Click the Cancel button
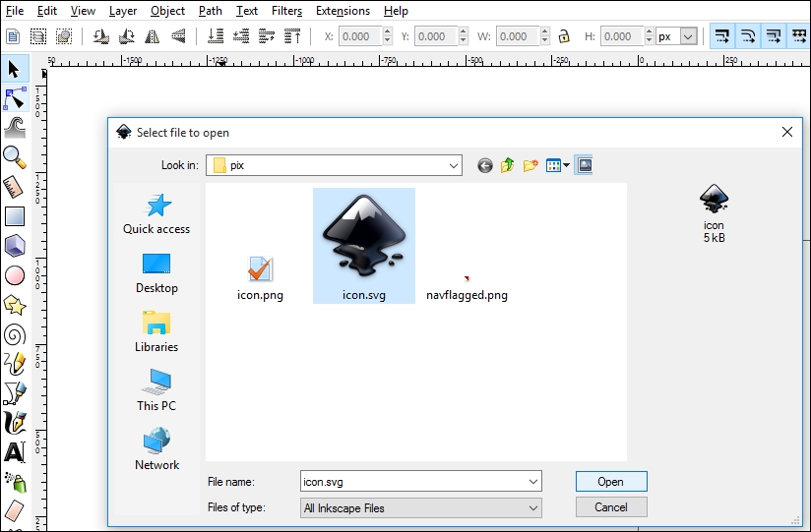Viewport: 811px width, 532px height. pyautogui.click(x=611, y=507)
